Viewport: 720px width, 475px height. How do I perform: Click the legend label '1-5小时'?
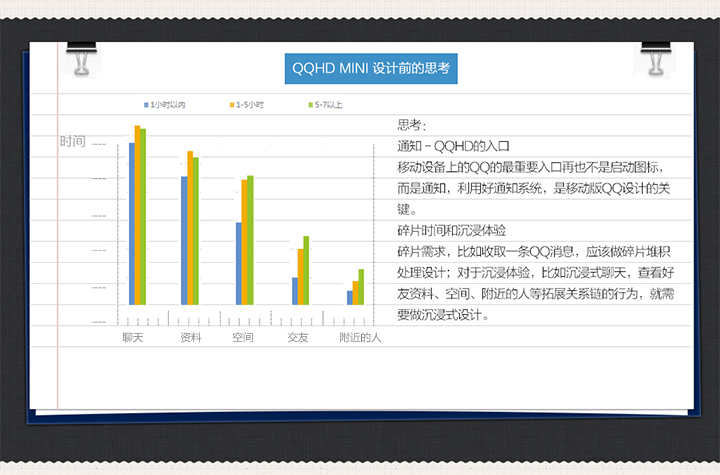[250, 105]
